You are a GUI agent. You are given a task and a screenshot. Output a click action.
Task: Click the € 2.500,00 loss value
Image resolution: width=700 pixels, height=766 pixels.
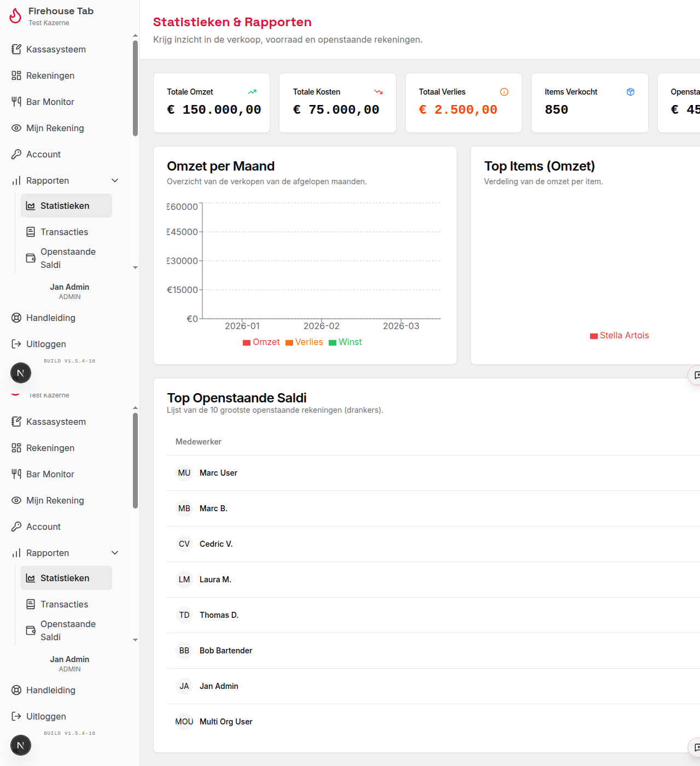pos(458,110)
